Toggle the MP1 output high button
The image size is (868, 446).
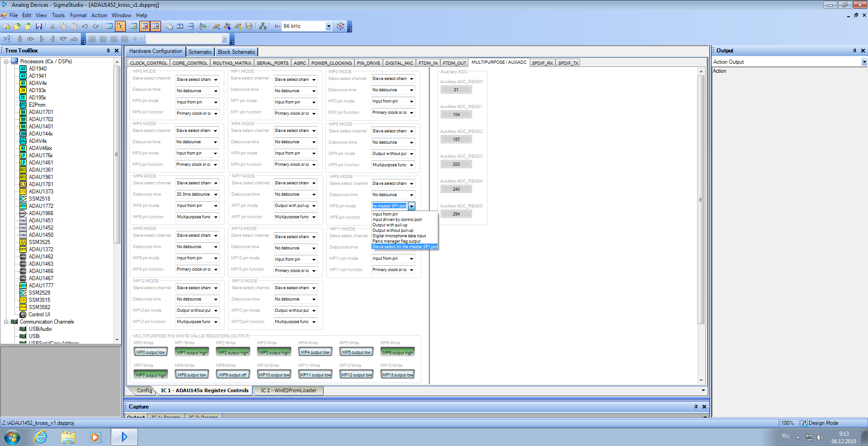[x=192, y=352]
